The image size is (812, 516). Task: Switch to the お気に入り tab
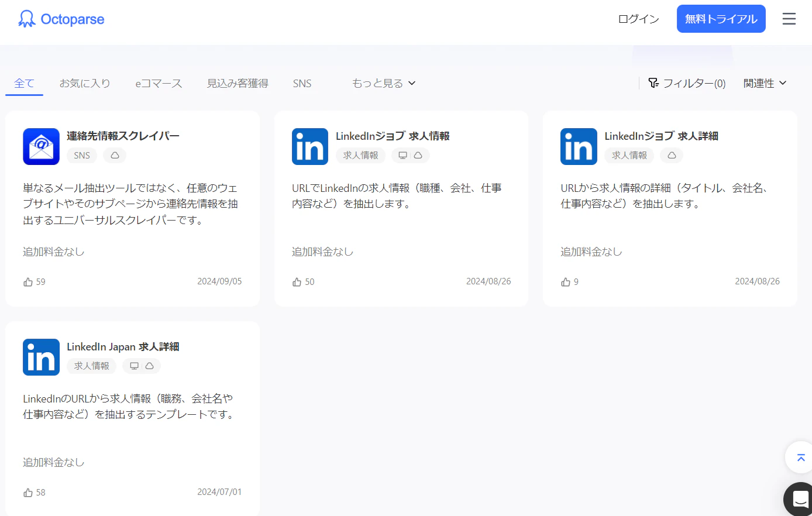coord(85,83)
